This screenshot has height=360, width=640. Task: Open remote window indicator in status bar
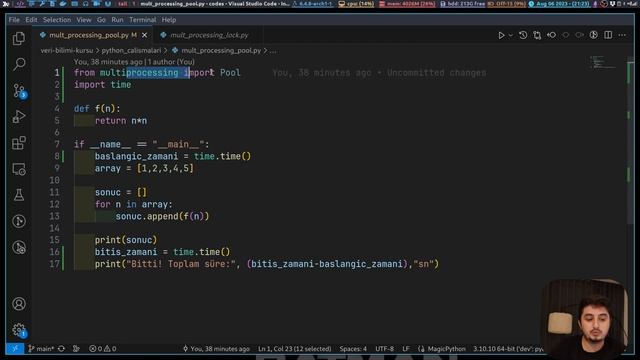click(x=15, y=349)
